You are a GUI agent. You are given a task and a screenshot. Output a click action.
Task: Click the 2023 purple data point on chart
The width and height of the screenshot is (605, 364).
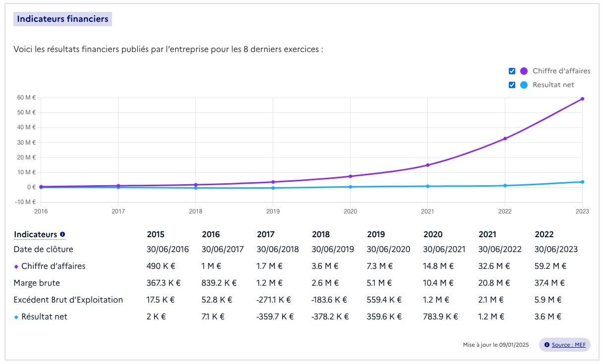coord(582,99)
